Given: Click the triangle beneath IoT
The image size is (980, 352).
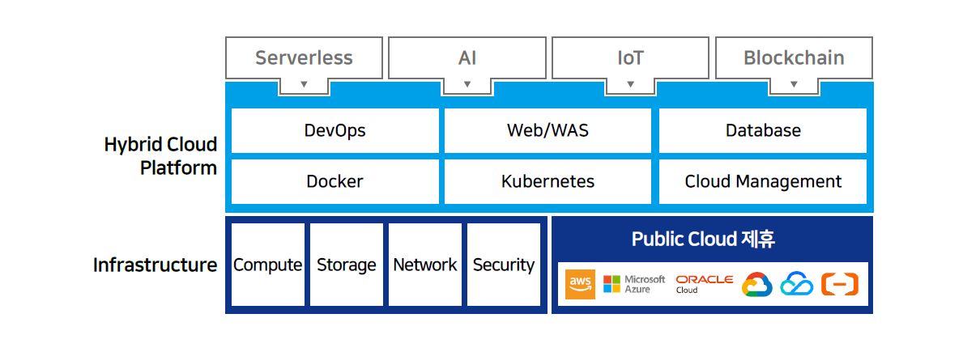Looking at the screenshot, I should click(x=631, y=84).
